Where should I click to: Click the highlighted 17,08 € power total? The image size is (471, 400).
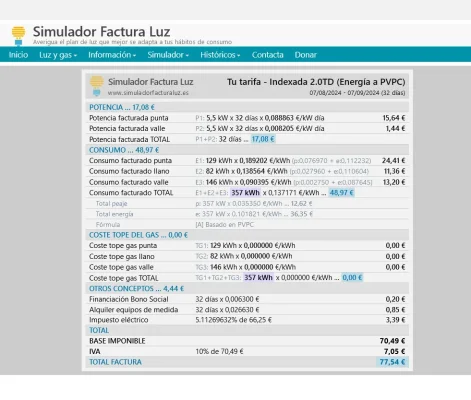coord(263,139)
